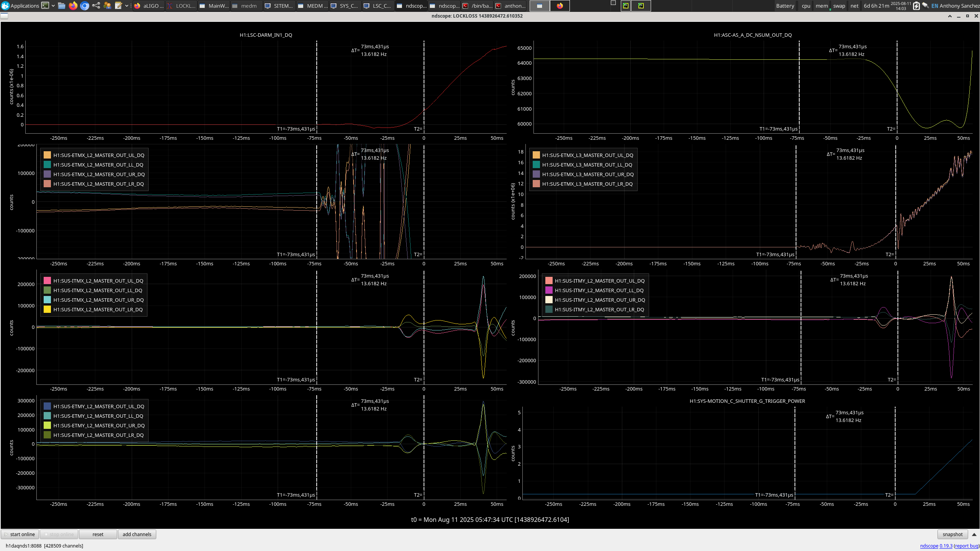The image size is (980, 551).
Task: Click the swap usage monitor
Action: click(839, 6)
